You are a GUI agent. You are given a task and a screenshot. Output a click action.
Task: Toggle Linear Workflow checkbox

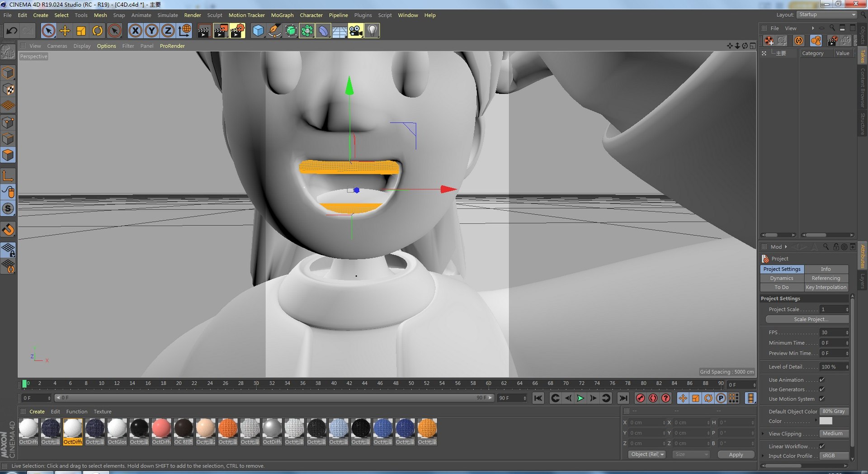[822, 446]
